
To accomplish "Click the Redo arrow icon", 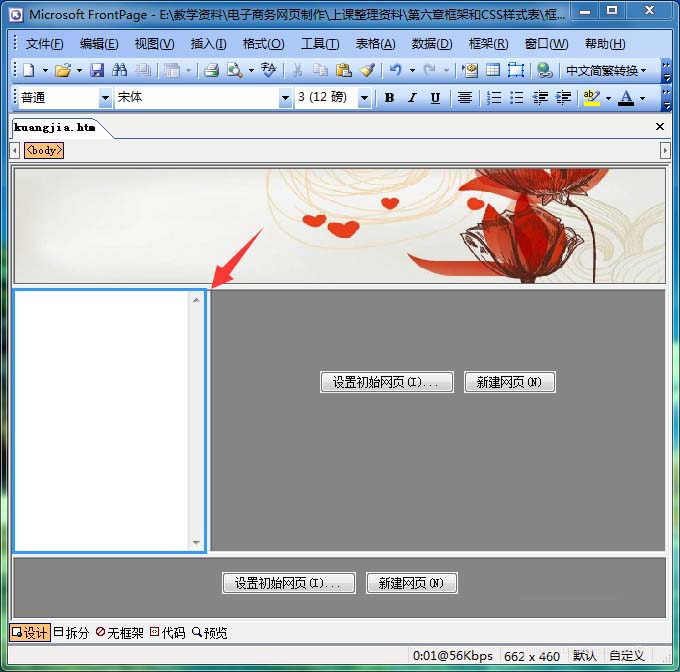I will point(429,70).
